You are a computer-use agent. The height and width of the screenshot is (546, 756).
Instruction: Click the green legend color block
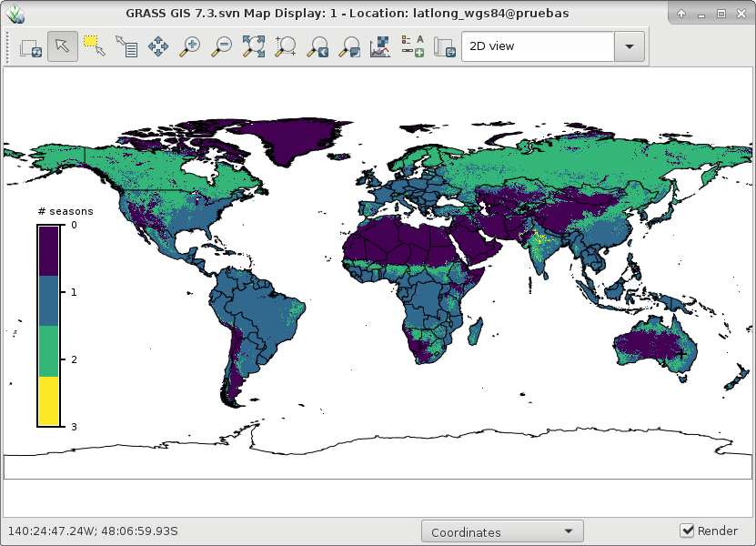point(48,350)
